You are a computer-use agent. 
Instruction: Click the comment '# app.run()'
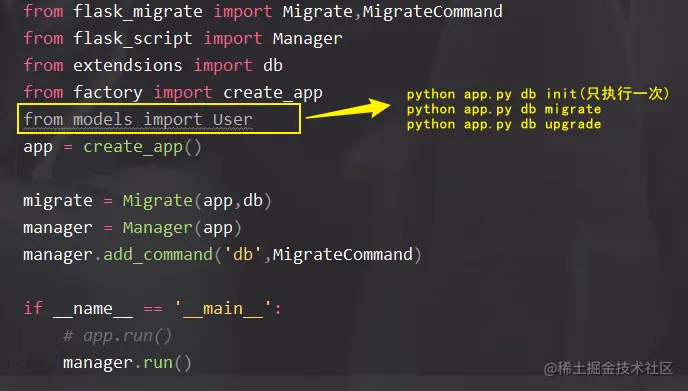[117, 336]
